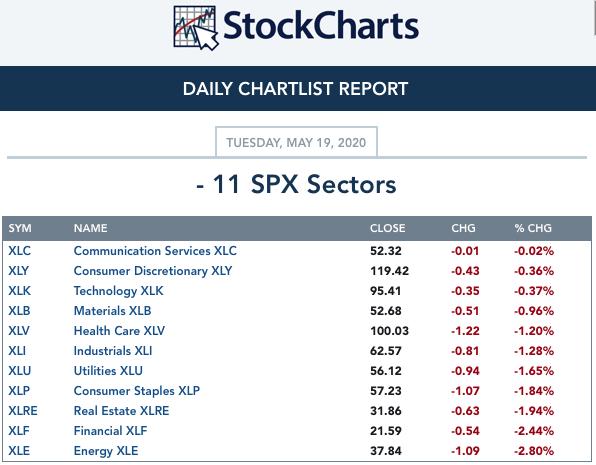Click the StockCharts chart logo icon

click(196, 28)
